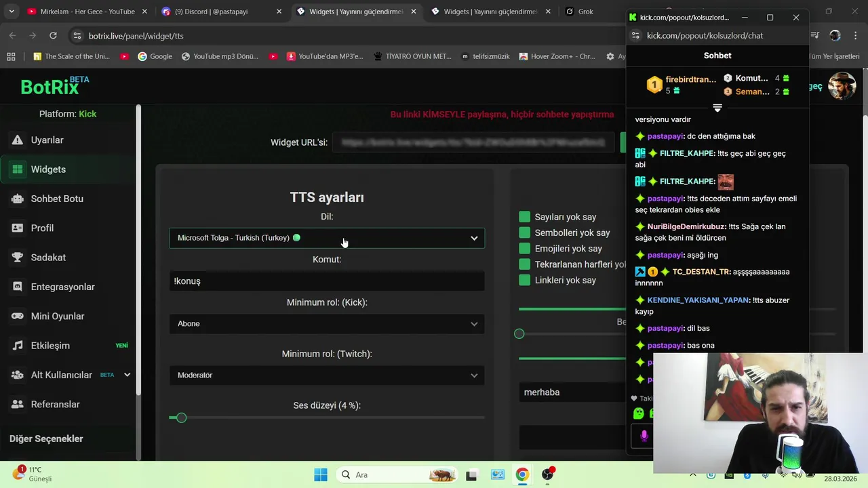Screen dimensions: 868x488
Task: Open Sohbet Botu robot icon
Action: [x=18, y=199]
